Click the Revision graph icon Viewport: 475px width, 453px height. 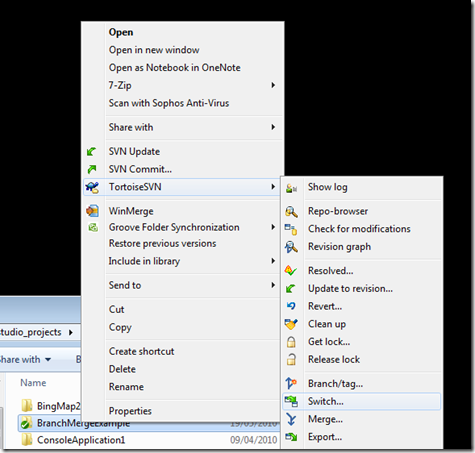pos(291,247)
